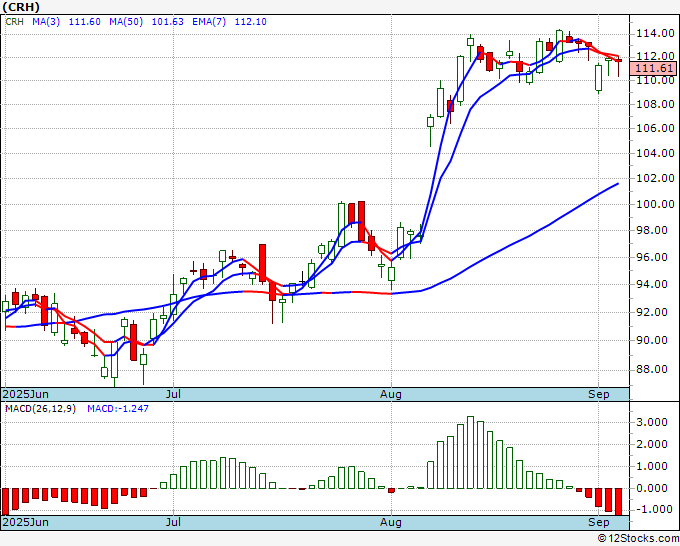Click the tallest green MACD histogram bar

click(470, 452)
